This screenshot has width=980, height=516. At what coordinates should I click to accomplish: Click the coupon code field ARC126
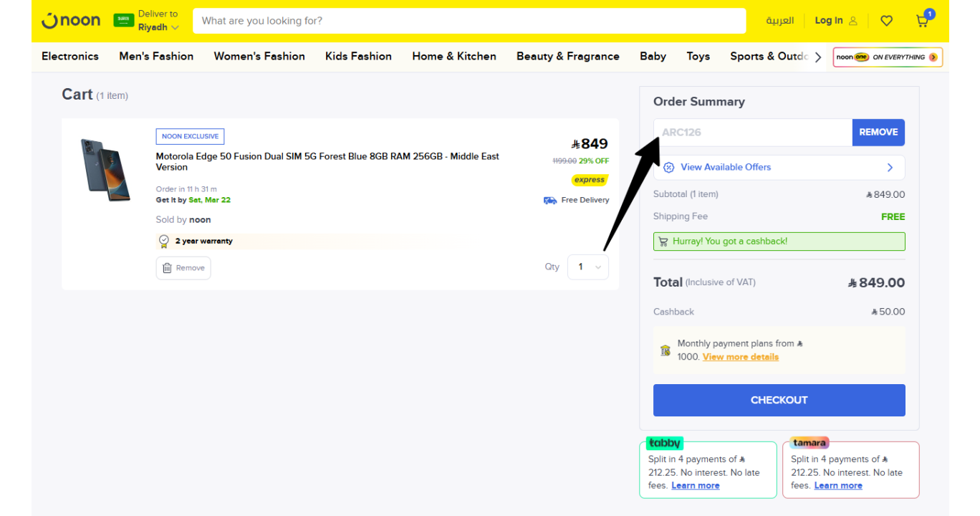point(753,133)
